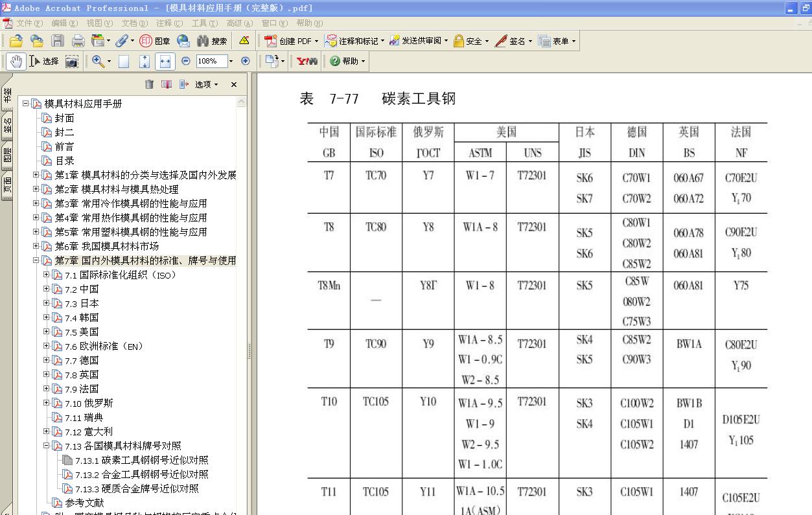This screenshot has height=515, width=812.
Task: Click the 图章 stamp tool
Action: (x=155, y=41)
